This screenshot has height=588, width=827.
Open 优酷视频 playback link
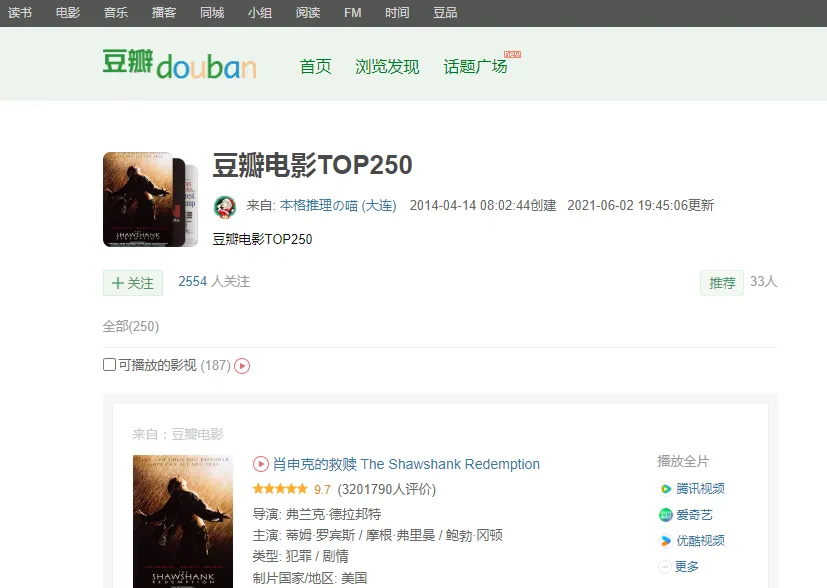tap(700, 541)
